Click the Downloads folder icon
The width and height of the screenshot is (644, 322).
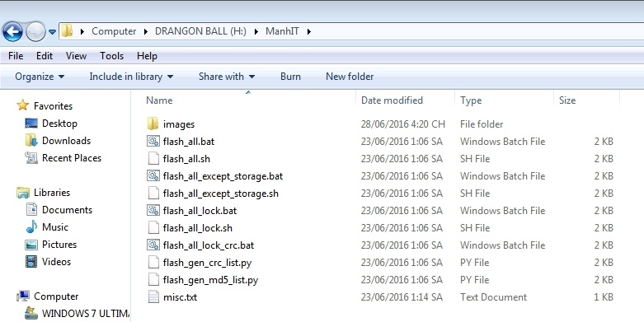click(x=31, y=140)
